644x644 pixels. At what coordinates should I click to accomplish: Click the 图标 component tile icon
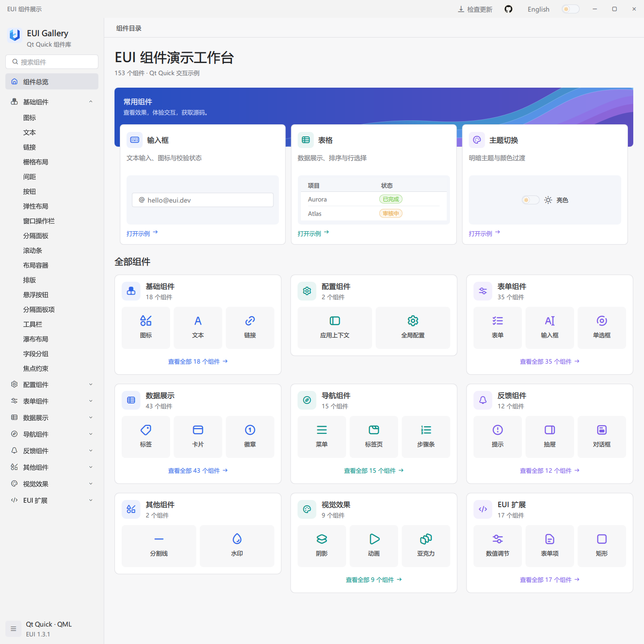146,321
